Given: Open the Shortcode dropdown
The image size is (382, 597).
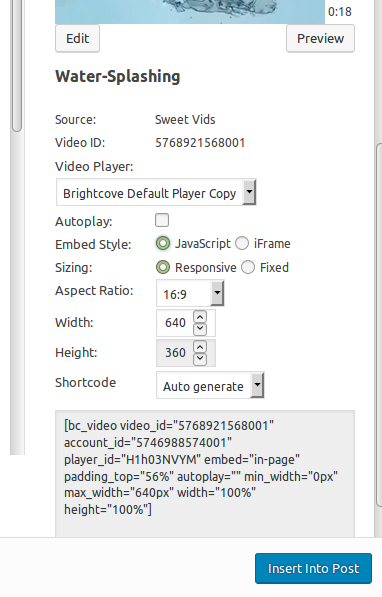Looking at the screenshot, I should [210, 385].
